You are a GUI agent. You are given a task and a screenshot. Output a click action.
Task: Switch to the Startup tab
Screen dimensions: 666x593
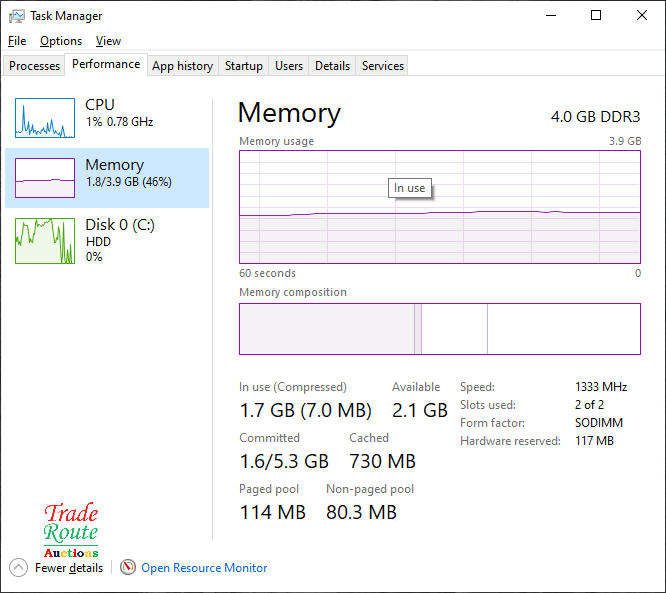click(243, 66)
